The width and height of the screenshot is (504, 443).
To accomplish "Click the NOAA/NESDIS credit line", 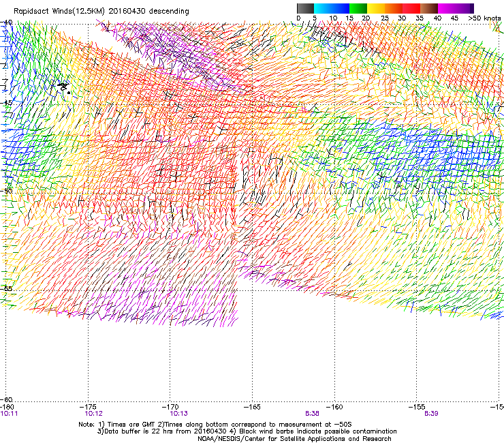I will (x=294, y=439).
